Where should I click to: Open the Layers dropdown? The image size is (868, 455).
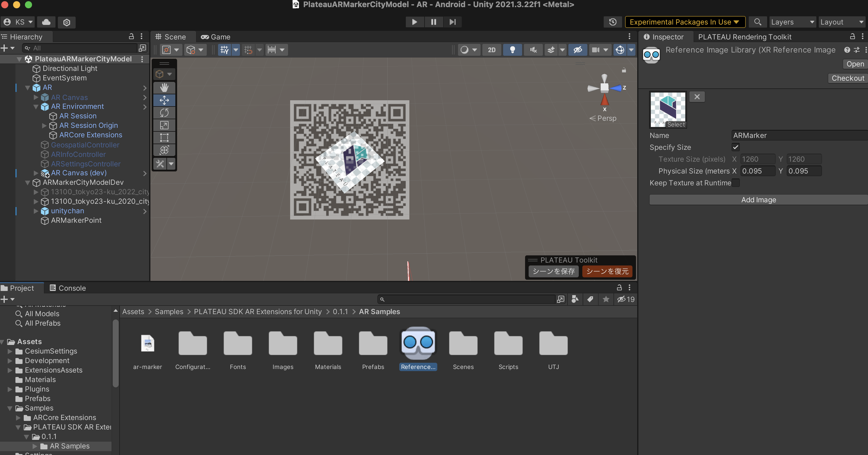[792, 22]
